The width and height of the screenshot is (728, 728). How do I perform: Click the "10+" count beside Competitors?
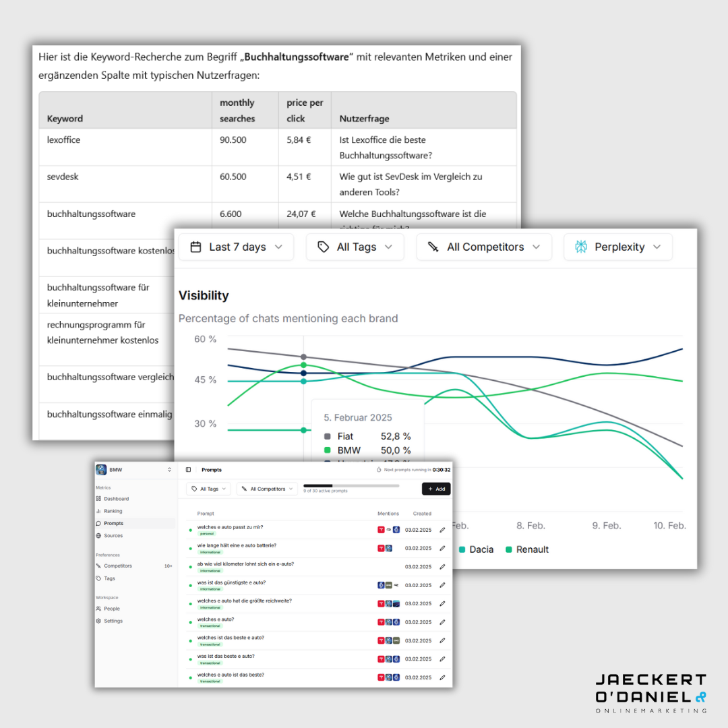tap(168, 566)
